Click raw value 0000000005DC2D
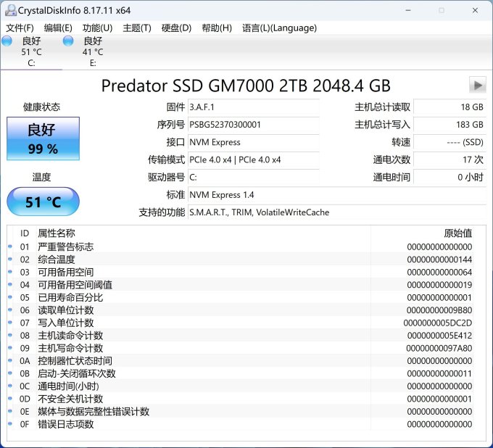The image size is (493, 448). (438, 323)
